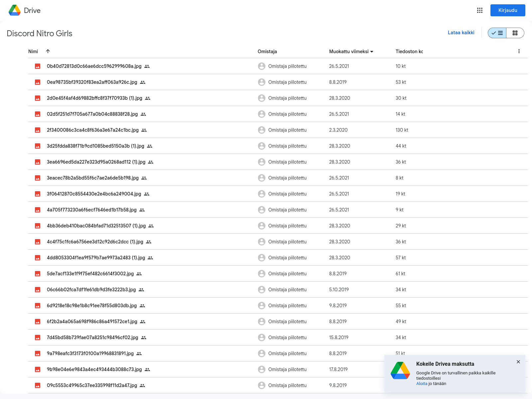Select file 02d5f251d7f705a677a0b04c88838f28.jpg

[92, 114]
